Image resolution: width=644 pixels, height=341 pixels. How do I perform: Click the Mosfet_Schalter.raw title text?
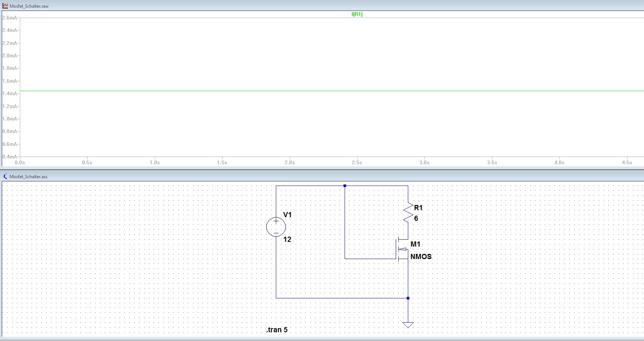click(29, 6)
